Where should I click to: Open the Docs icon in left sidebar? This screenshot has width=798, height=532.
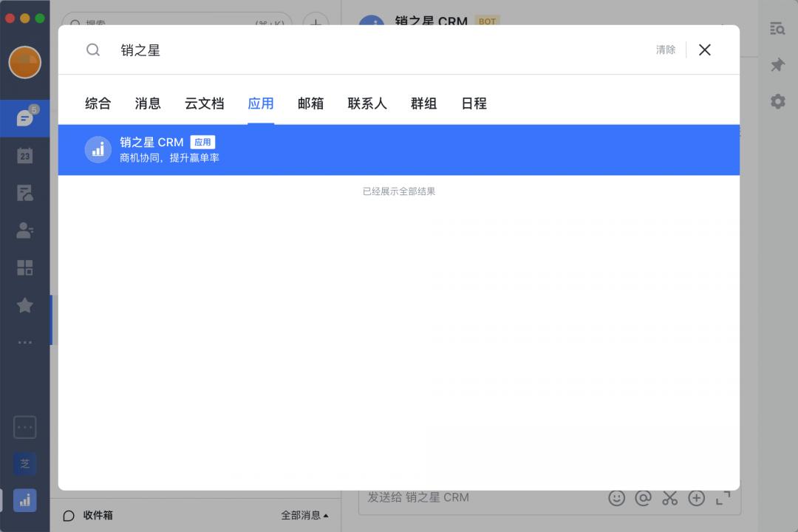tap(25, 193)
